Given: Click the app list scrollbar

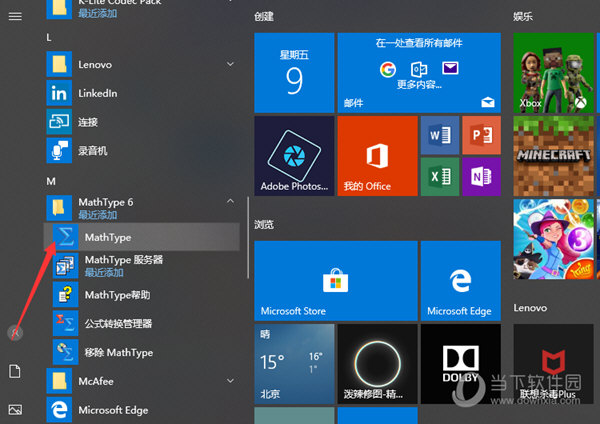Looking at the screenshot, I should coord(248,237).
